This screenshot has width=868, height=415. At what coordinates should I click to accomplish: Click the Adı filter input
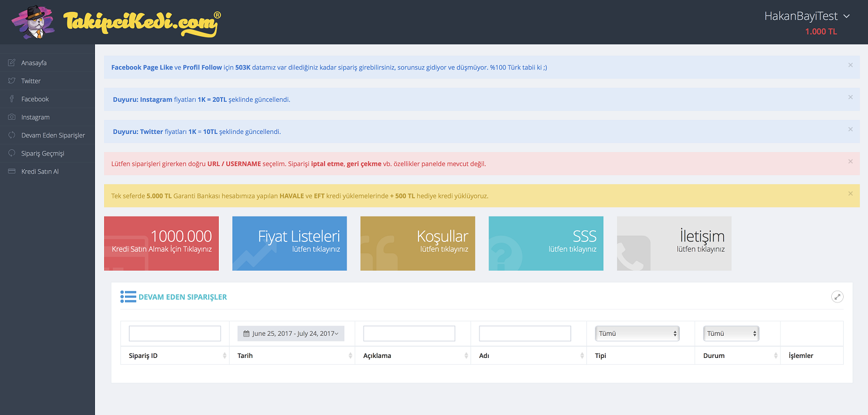pyautogui.click(x=525, y=334)
